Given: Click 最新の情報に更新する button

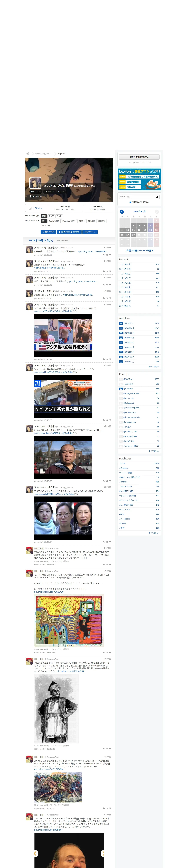Looking at the screenshot, I should (x=139, y=157).
